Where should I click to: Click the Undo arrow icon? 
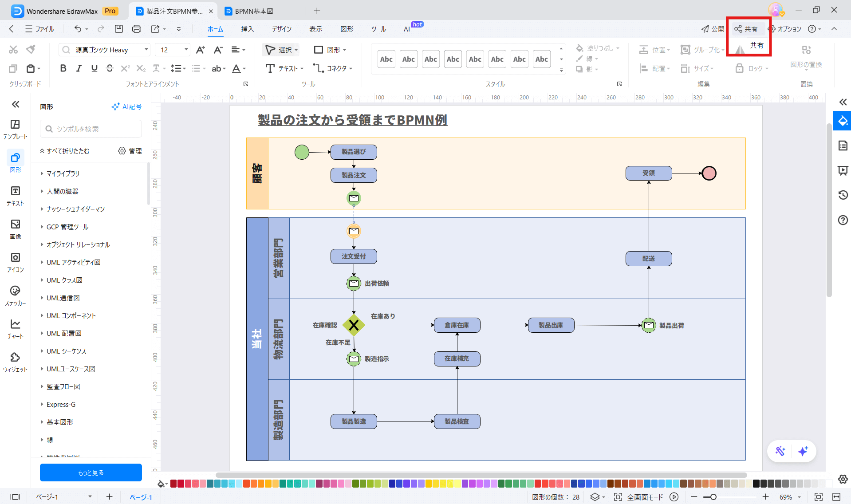tap(78, 29)
